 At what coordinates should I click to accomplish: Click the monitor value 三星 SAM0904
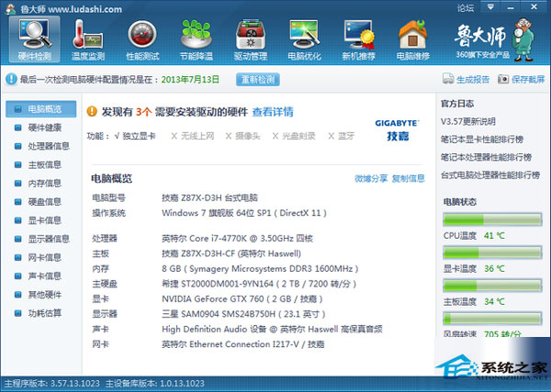tap(243, 314)
